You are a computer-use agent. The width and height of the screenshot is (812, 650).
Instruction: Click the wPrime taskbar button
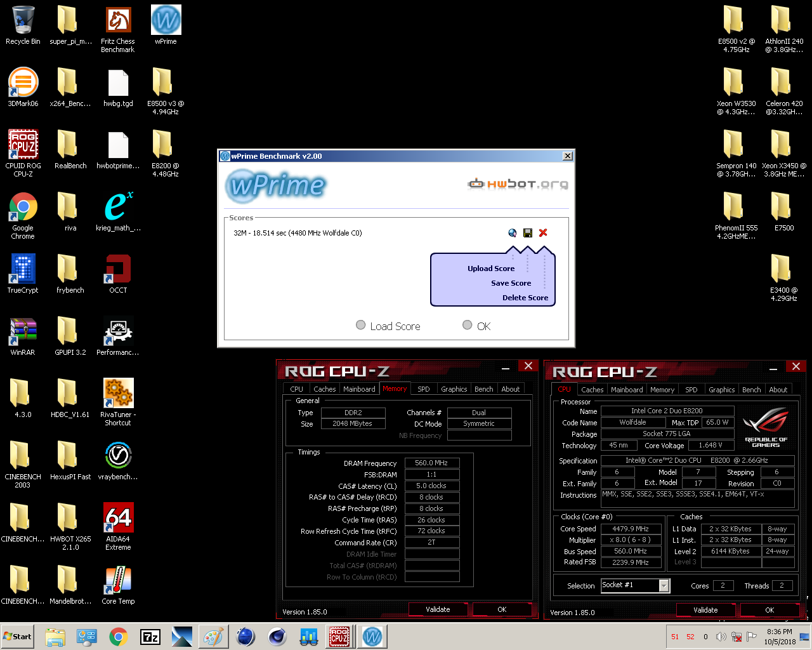tap(372, 637)
